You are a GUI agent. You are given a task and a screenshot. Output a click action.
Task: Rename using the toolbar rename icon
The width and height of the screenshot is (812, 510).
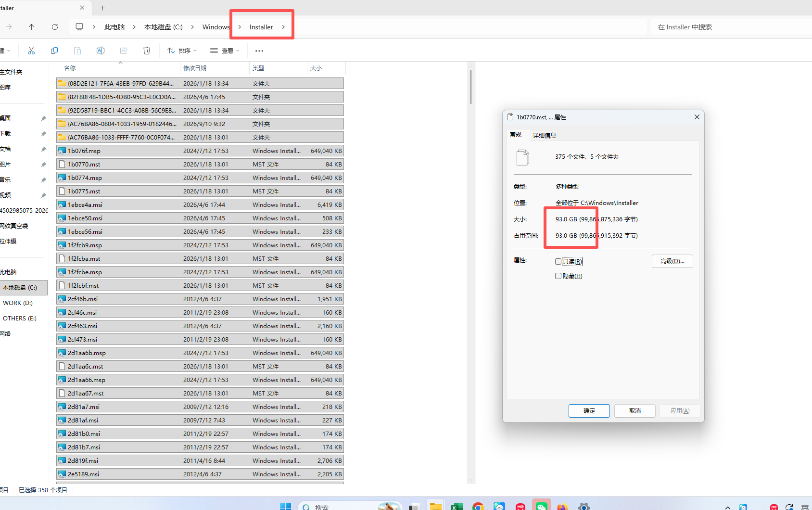point(101,51)
